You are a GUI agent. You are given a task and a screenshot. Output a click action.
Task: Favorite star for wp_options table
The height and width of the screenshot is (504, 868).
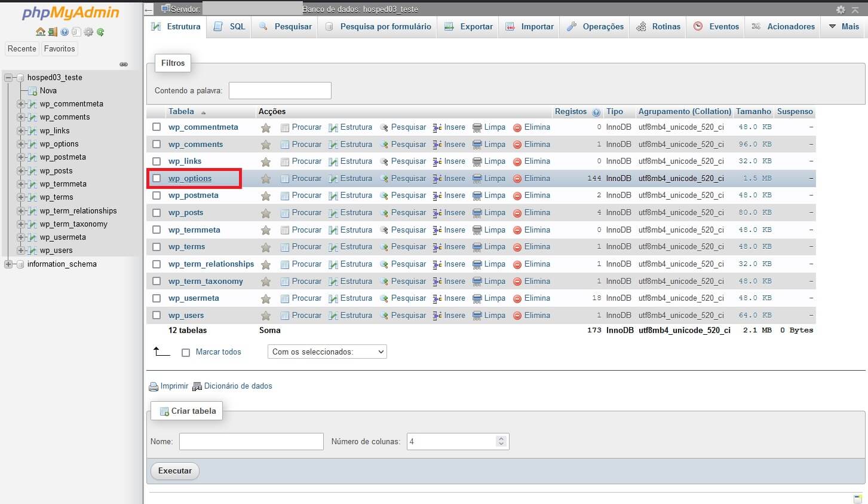pos(266,179)
